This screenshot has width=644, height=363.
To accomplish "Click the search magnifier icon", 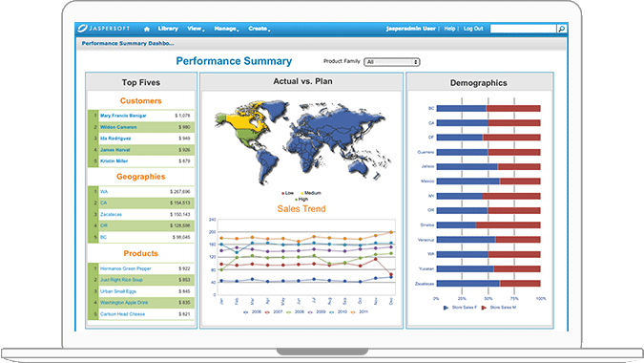I will click(561, 29).
